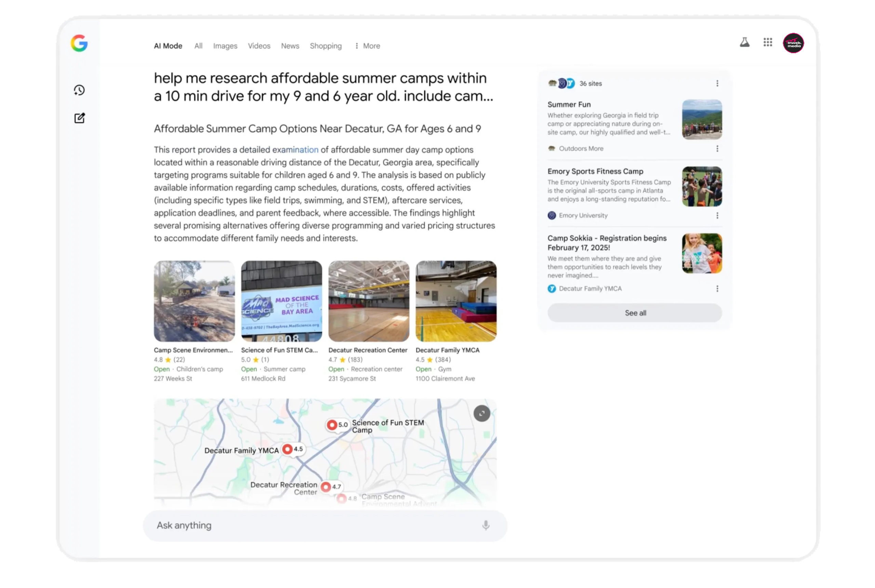
Task: Open options menu for Emory University result
Action: point(717,216)
